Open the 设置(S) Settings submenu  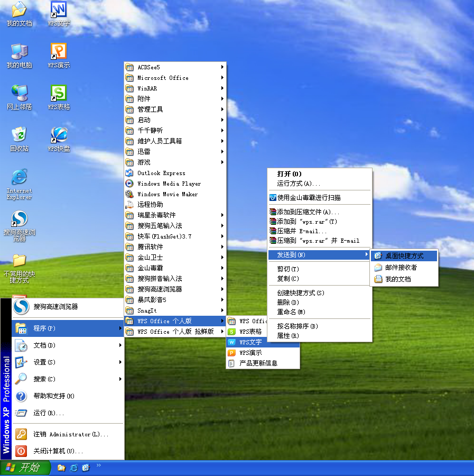68,362
